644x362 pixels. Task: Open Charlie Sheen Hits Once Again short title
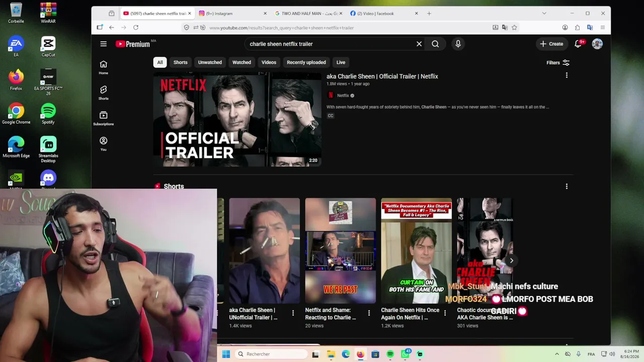[411, 314]
